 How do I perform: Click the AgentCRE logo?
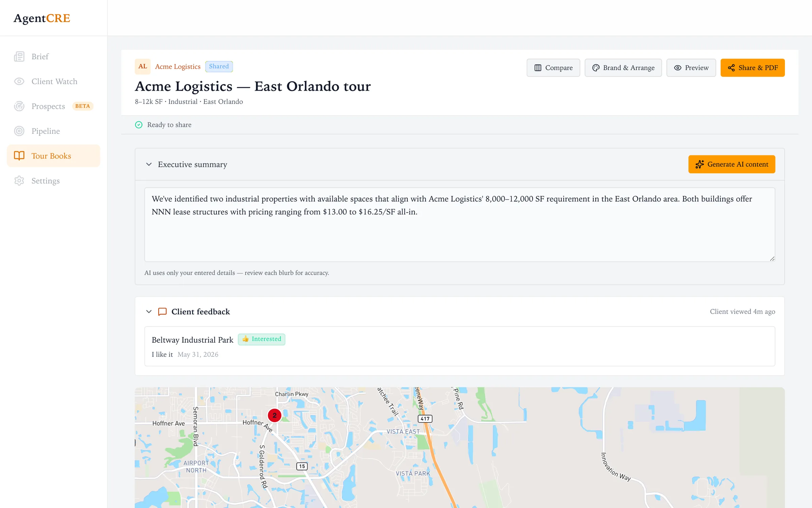click(42, 18)
